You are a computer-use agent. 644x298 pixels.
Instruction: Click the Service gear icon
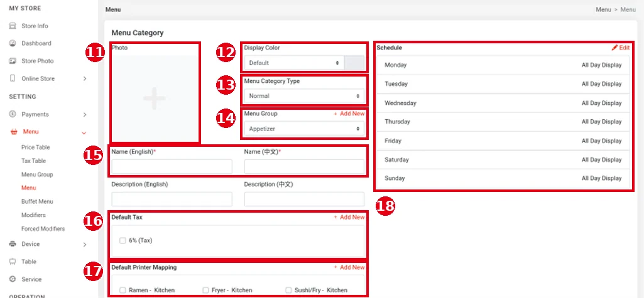pyautogui.click(x=13, y=279)
